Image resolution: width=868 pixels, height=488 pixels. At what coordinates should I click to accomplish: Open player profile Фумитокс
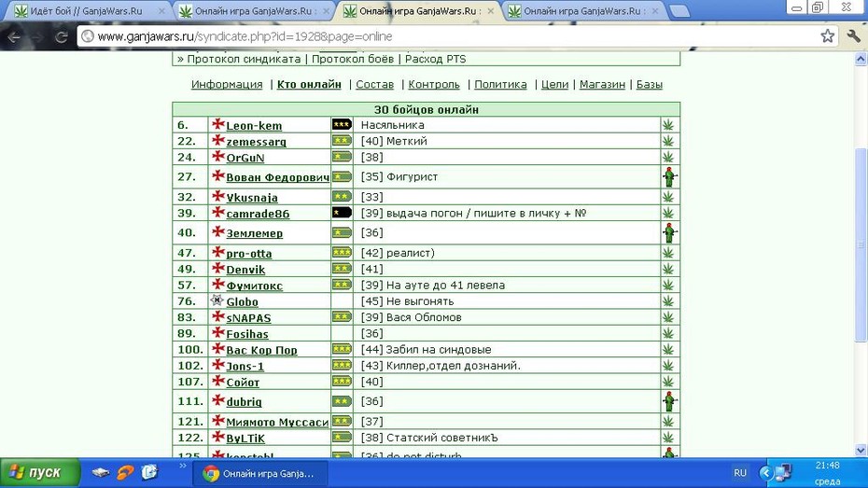coord(254,286)
